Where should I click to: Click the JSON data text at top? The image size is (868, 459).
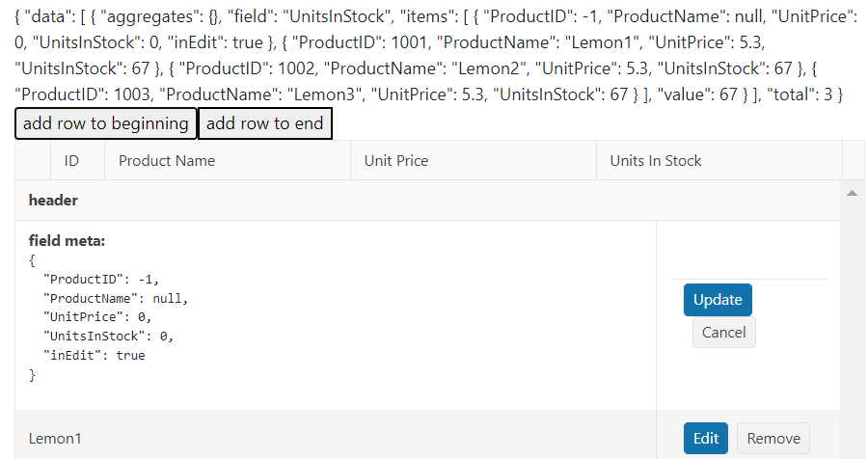click(x=429, y=54)
